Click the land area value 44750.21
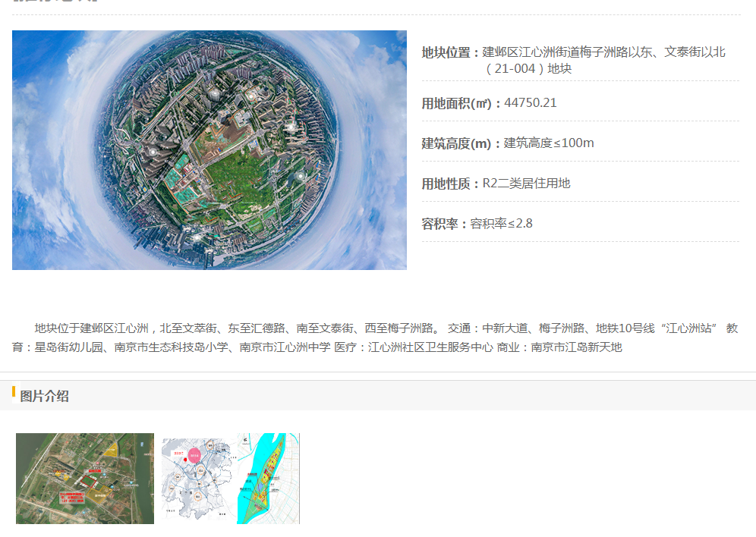 530,102
